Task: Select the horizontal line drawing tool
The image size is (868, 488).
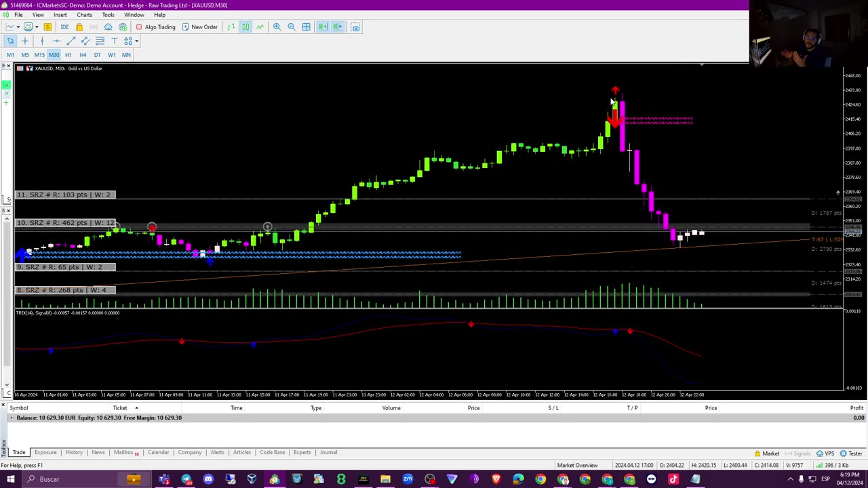Action: click(x=56, y=41)
